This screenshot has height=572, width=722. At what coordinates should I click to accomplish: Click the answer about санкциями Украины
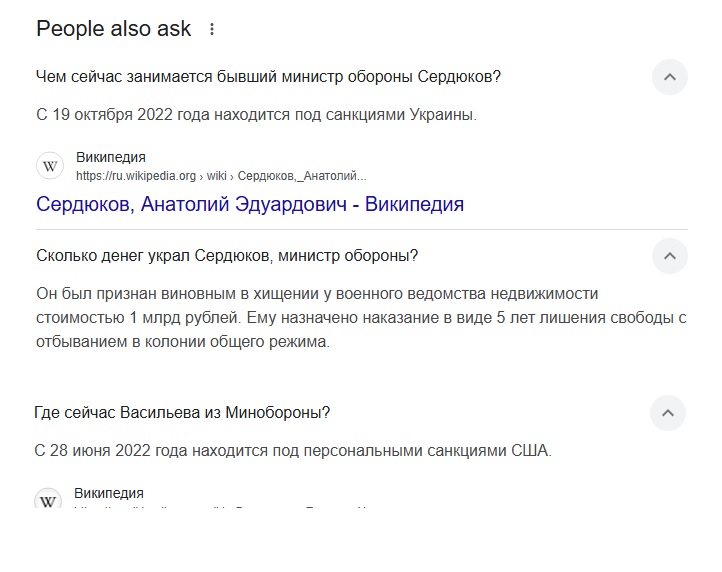coord(256,115)
